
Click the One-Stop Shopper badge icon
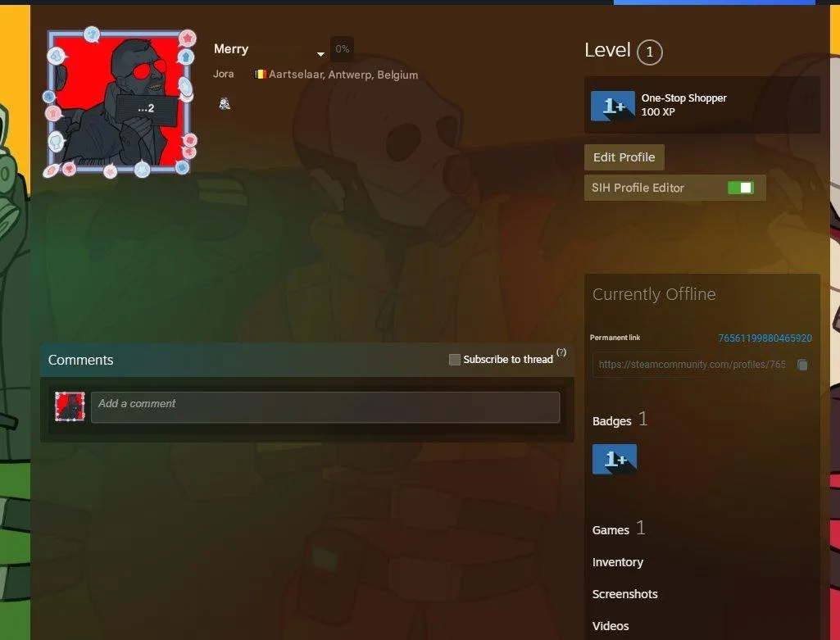pyautogui.click(x=613, y=105)
